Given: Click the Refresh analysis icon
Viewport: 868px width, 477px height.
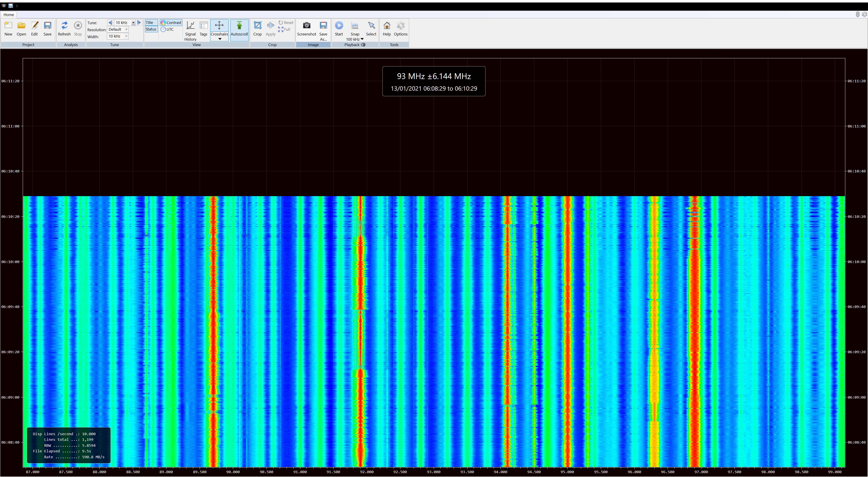Looking at the screenshot, I should click(x=64, y=26).
